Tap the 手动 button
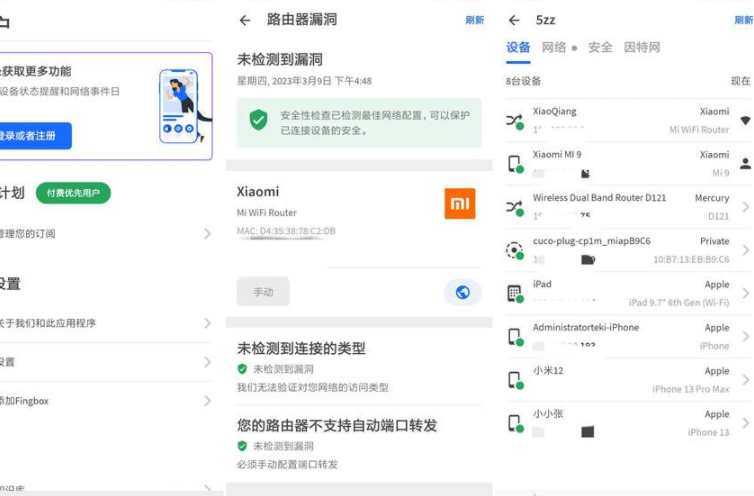The width and height of the screenshot is (754, 496). pos(263,292)
